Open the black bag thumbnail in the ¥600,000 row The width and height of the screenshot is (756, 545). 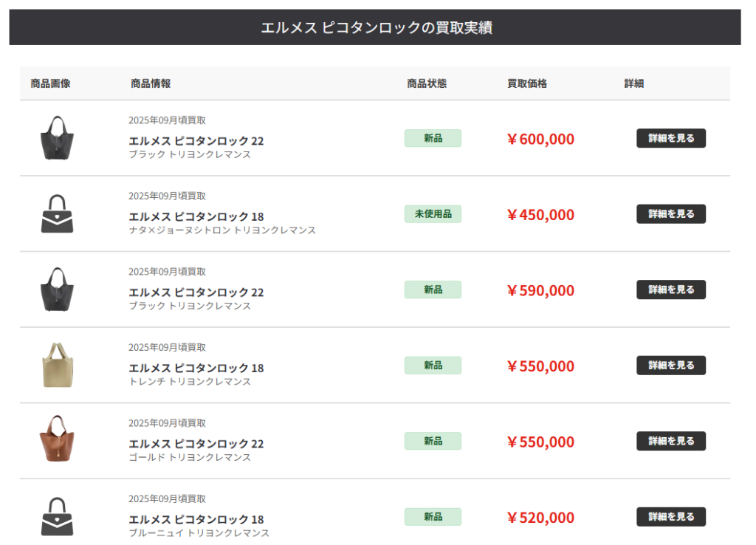pos(57,138)
